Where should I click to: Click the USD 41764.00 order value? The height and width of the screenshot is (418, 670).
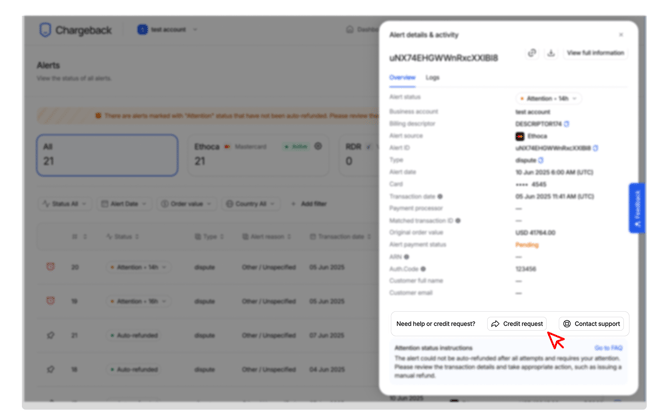pos(535,233)
